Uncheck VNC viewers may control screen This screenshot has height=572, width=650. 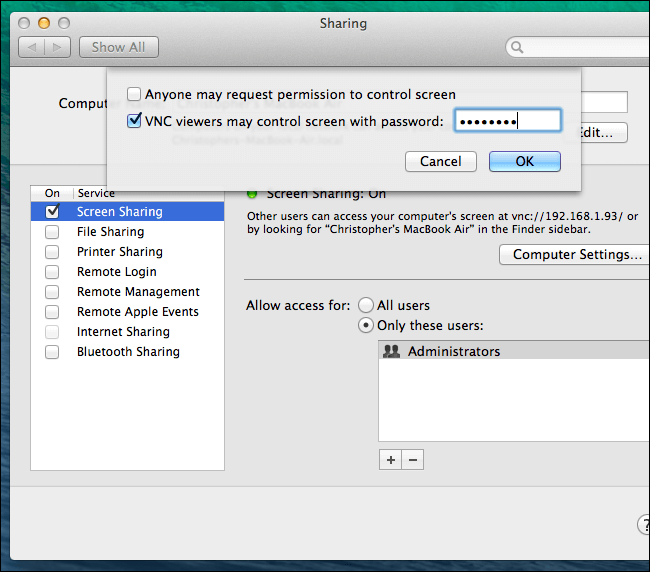(x=134, y=121)
